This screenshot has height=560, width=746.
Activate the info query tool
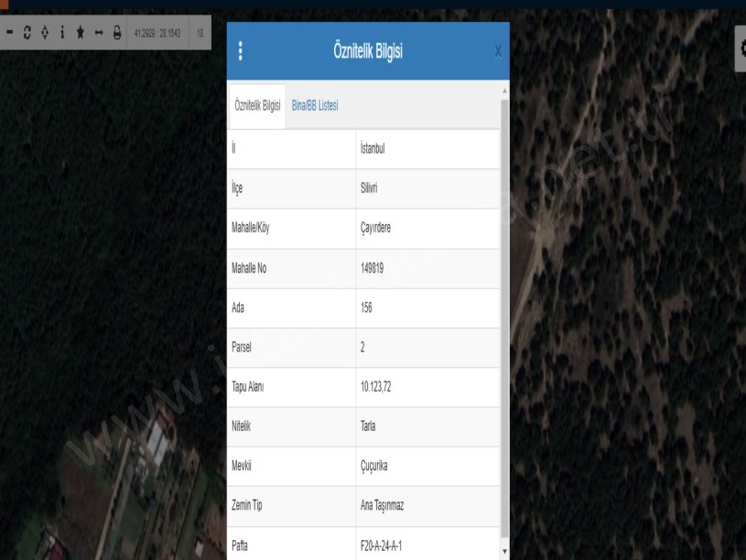tap(62, 33)
